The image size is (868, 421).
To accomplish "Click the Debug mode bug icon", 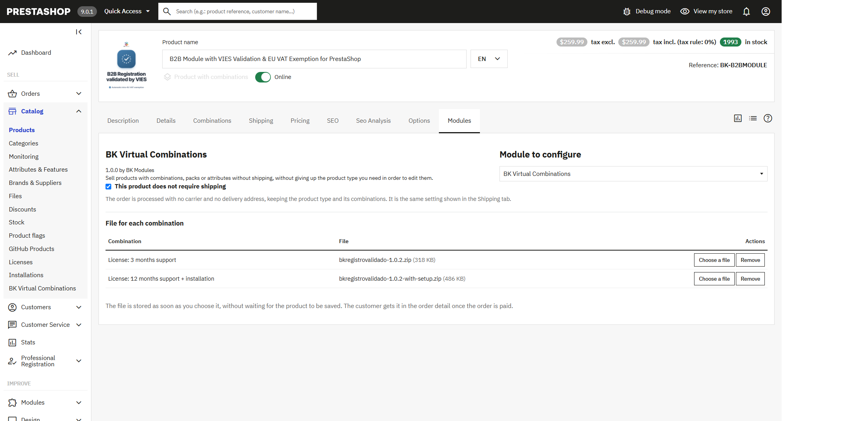I will (627, 11).
